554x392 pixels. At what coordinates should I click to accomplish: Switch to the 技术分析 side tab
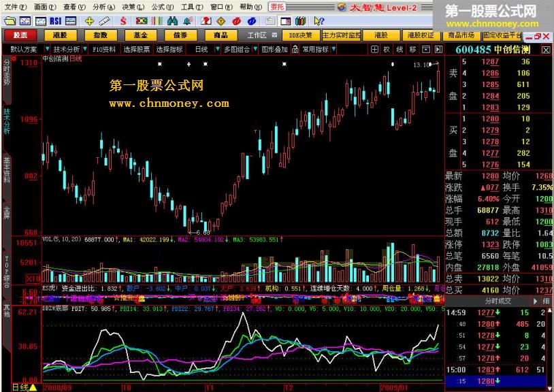point(7,120)
